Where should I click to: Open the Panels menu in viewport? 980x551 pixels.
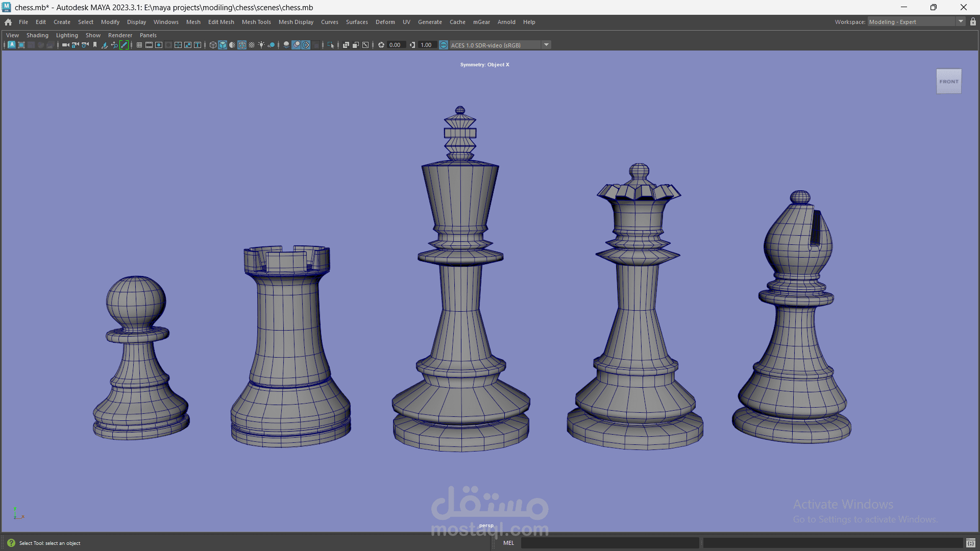(x=148, y=35)
